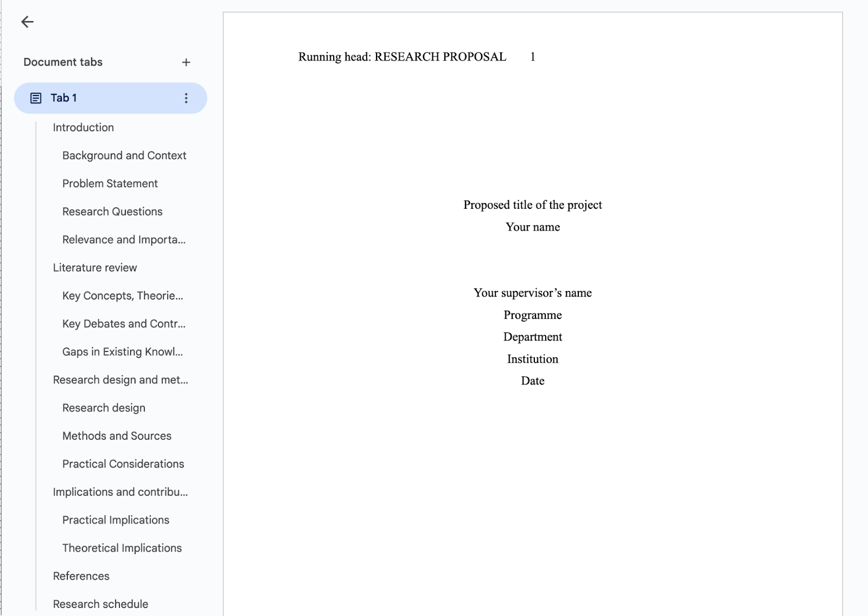This screenshot has width=868, height=616.
Task: Click the Proposed title of the project text
Action: coord(532,205)
